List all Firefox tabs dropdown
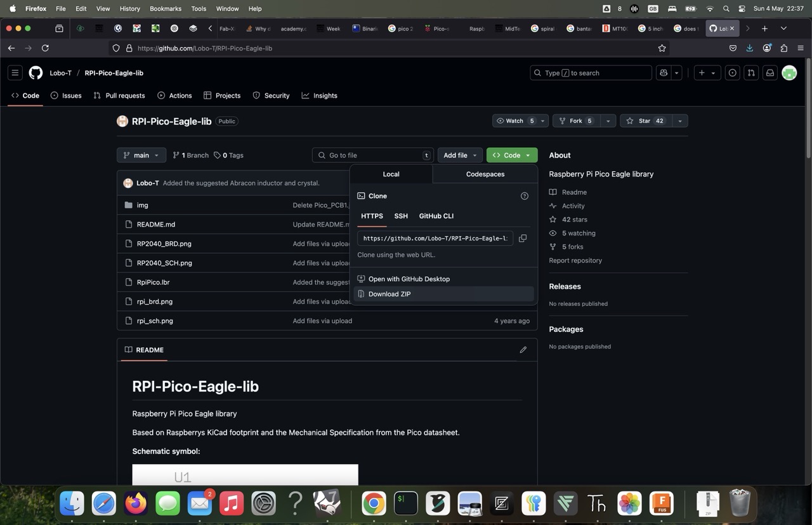Screen dimensions: 812x525 [x=783, y=29]
